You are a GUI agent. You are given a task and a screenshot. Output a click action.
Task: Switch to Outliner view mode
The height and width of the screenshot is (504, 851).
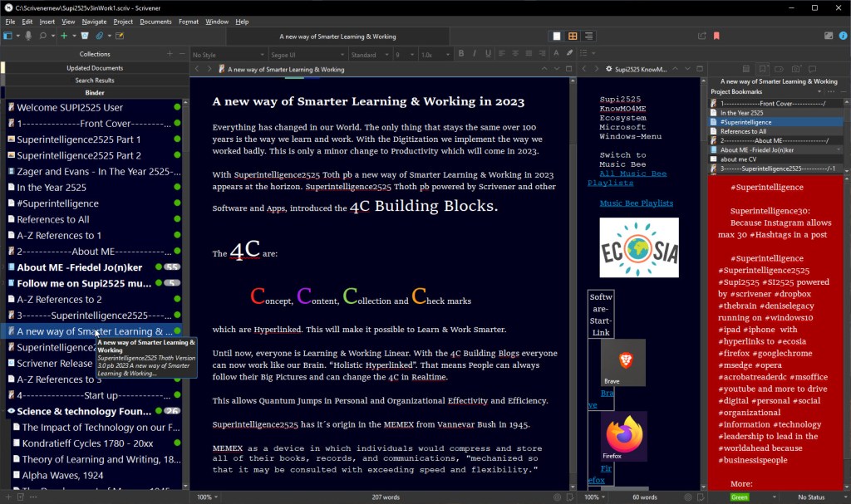coord(589,36)
